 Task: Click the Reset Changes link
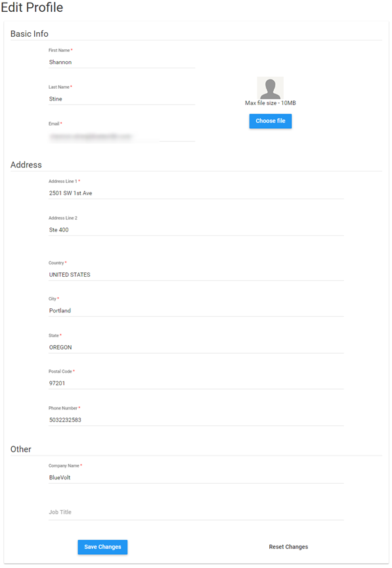pyautogui.click(x=288, y=547)
